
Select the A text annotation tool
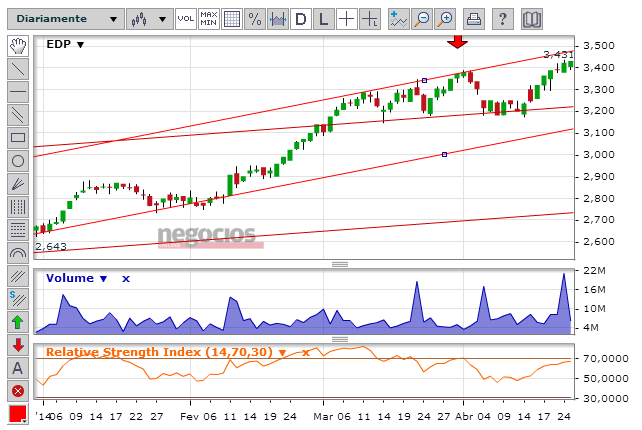point(18,368)
